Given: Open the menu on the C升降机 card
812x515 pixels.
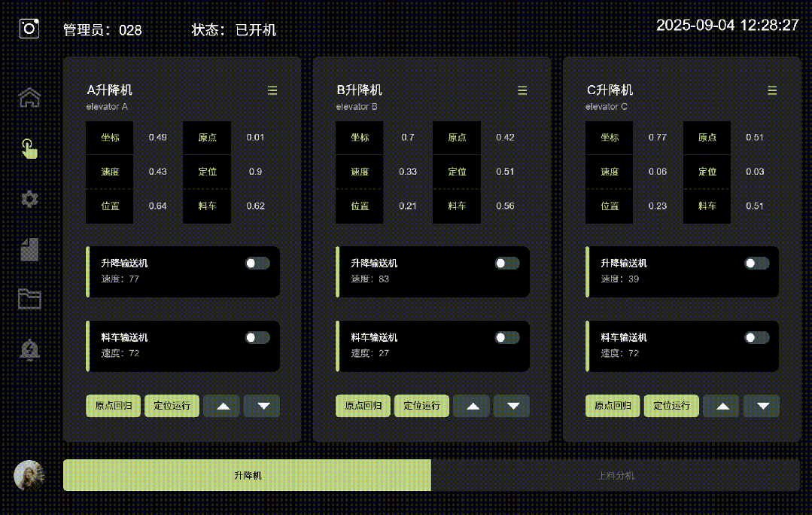Looking at the screenshot, I should [x=771, y=90].
